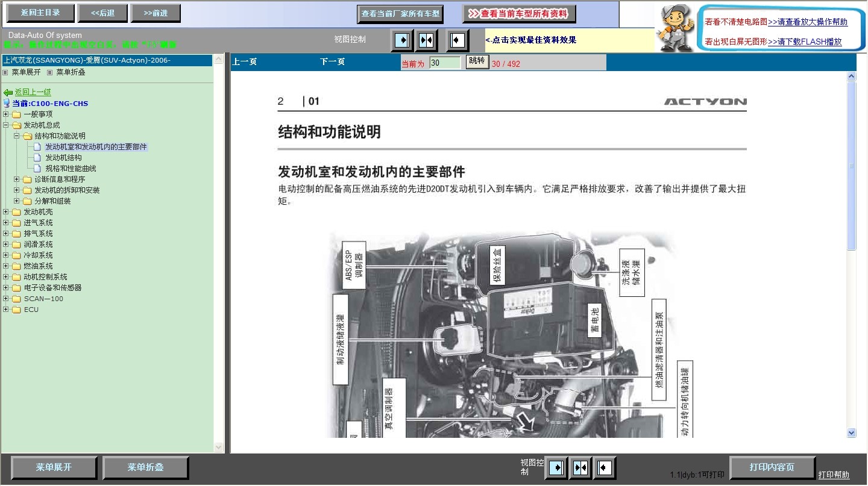Click the bottom 菜单展开 button
Viewport: 868px width, 486px height.
(54, 468)
